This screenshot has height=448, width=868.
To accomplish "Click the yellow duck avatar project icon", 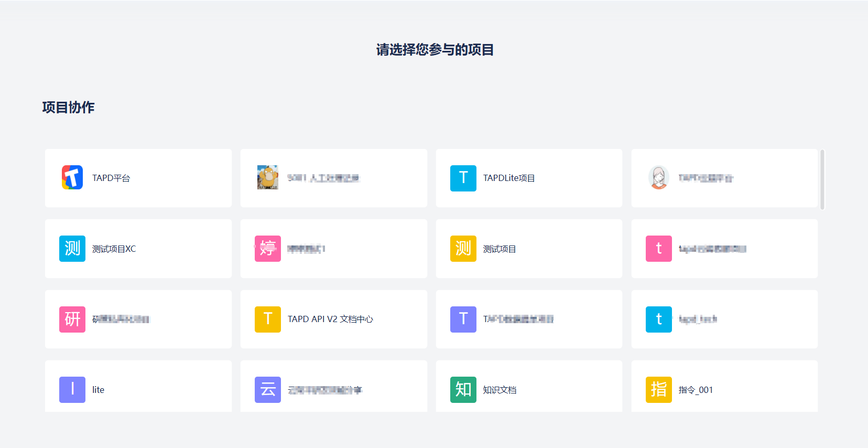I will coord(268,178).
